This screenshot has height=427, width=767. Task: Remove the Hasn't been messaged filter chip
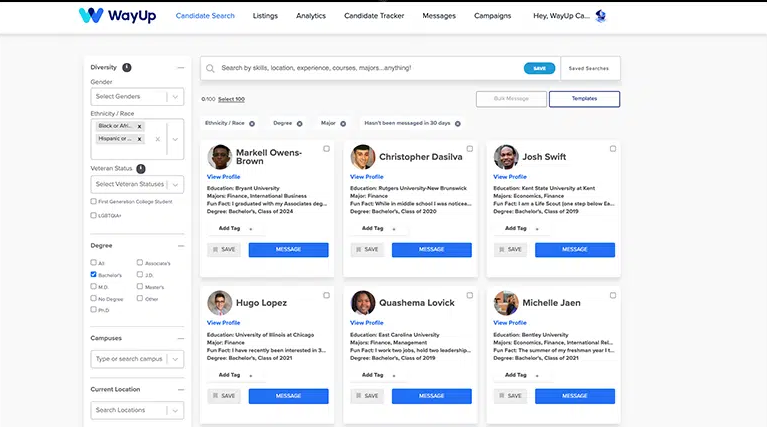point(458,124)
